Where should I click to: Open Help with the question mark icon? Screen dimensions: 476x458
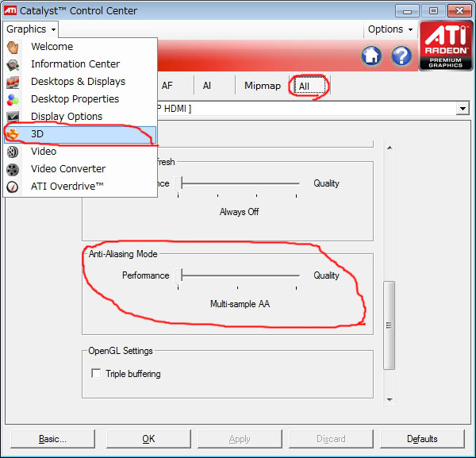point(401,56)
